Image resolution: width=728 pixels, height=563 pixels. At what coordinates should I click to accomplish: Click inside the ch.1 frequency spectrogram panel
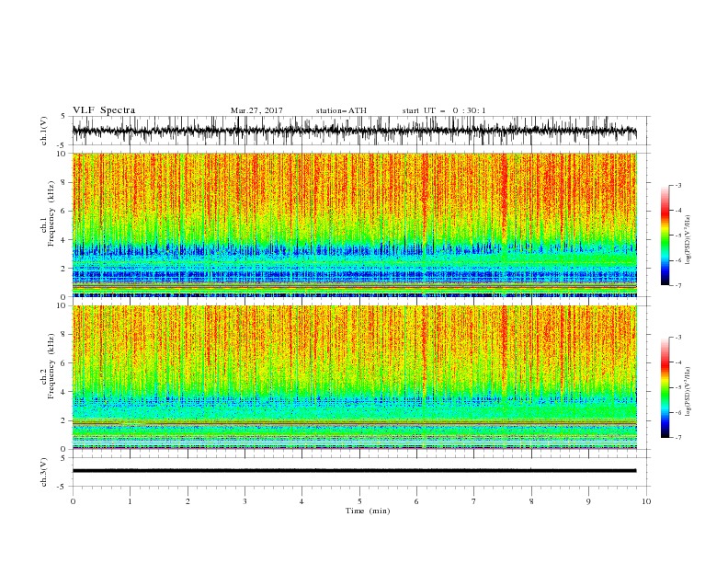(354, 224)
